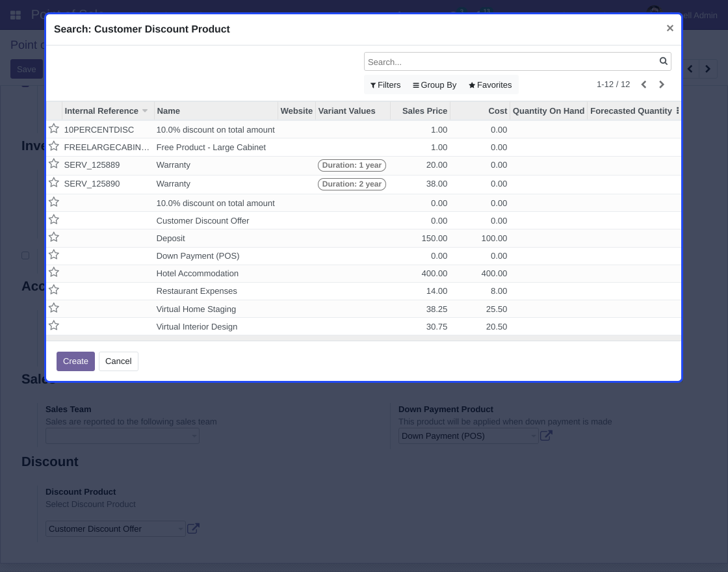Star the Down Payment (POS) row

[x=54, y=255]
